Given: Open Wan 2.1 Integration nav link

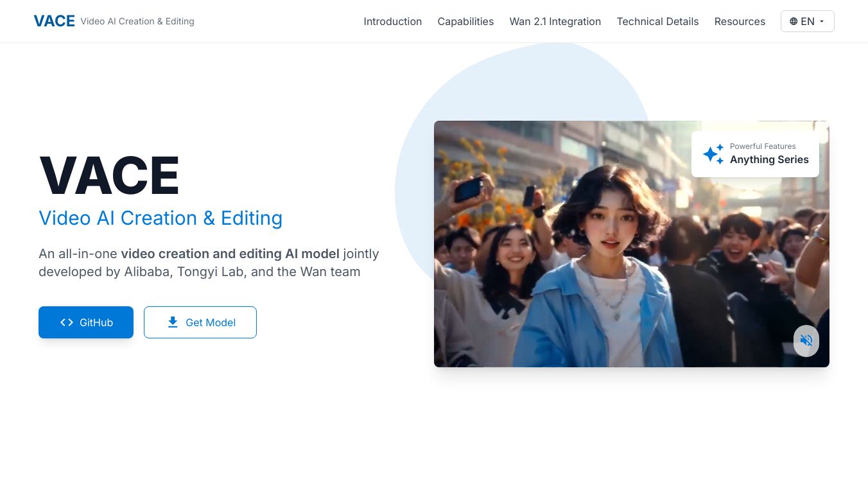Looking at the screenshot, I should tap(555, 21).
